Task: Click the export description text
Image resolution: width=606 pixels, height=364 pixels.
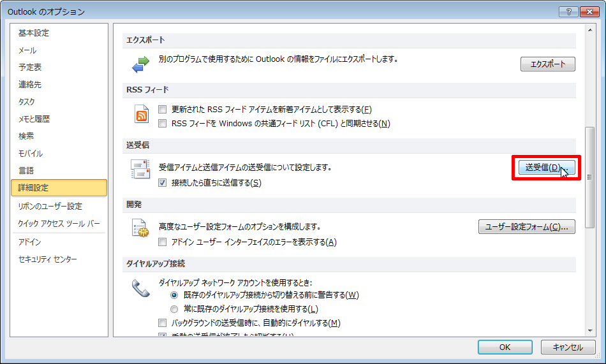Action: [279, 59]
